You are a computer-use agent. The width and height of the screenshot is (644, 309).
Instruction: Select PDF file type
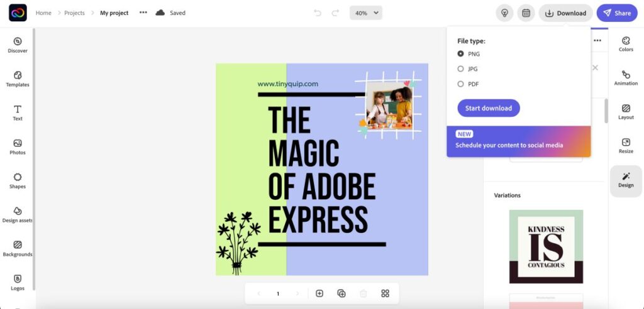click(x=468, y=84)
